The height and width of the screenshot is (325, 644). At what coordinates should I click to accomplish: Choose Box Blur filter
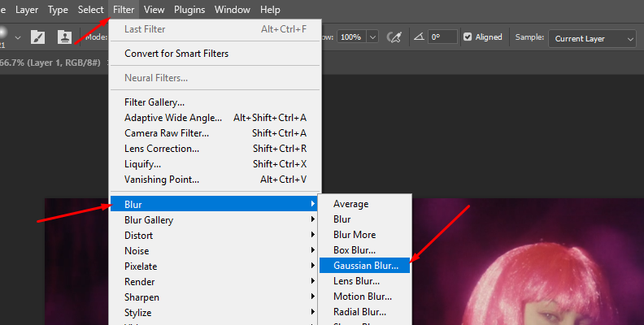pos(365,250)
